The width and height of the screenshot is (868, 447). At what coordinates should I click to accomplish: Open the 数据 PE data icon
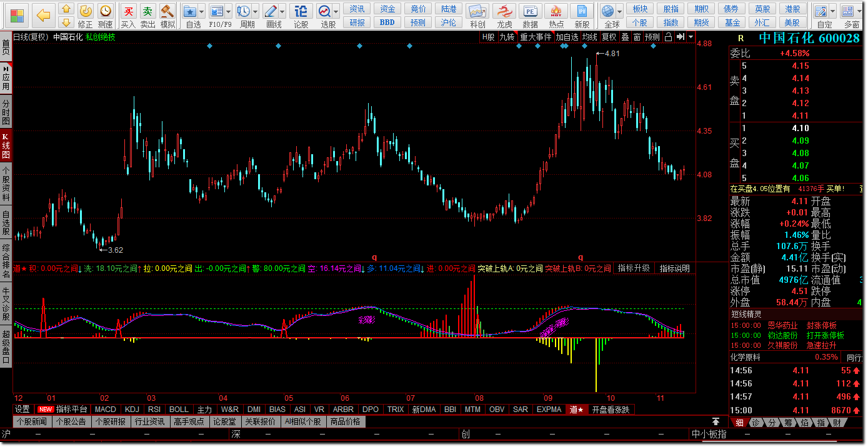530,11
